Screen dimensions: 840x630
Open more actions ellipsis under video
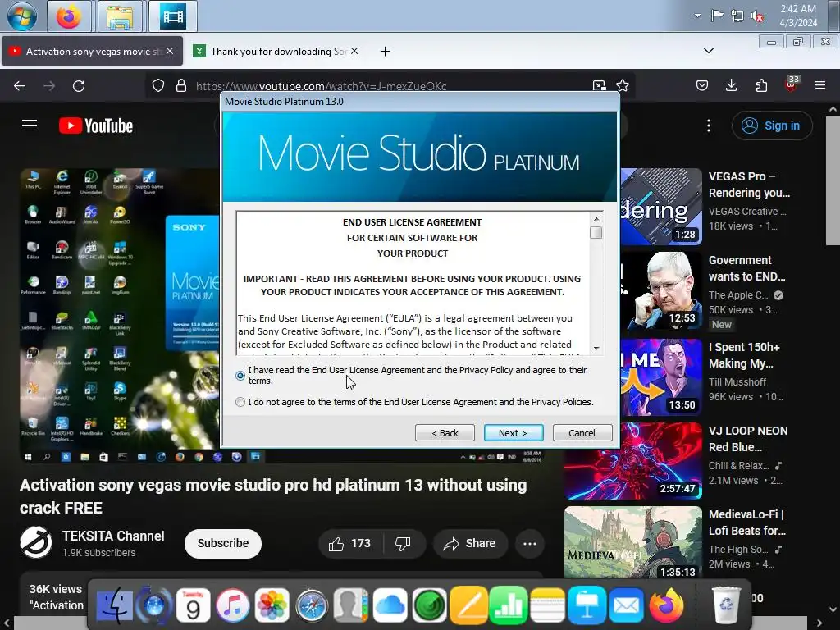pyautogui.click(x=530, y=544)
